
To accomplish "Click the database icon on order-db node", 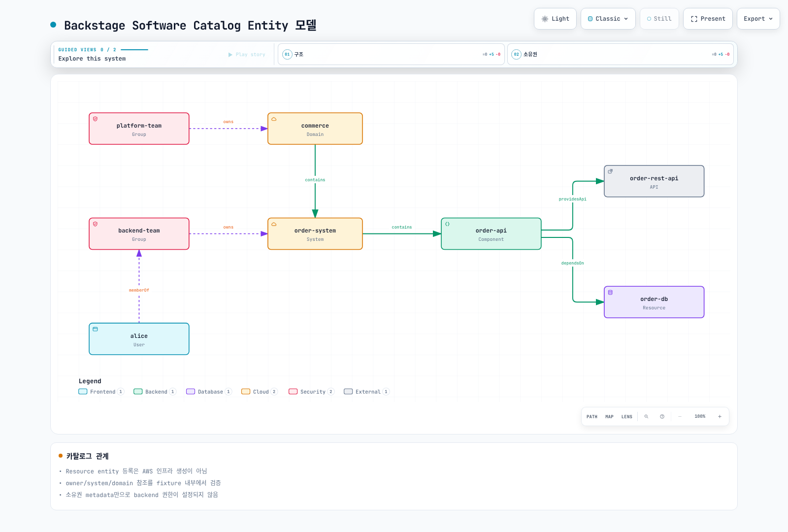I will click(x=610, y=293).
